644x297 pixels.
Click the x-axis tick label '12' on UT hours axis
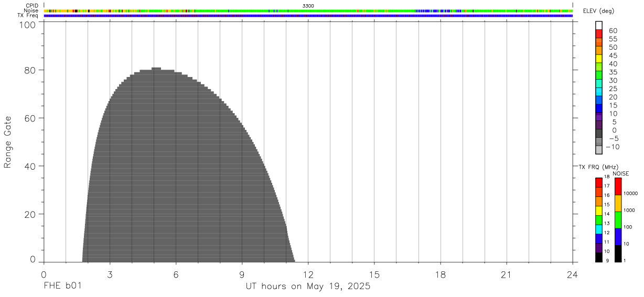[308, 274]
